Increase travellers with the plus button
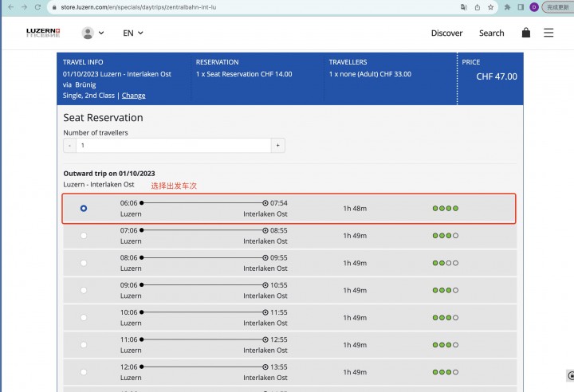The image size is (574, 392). tap(278, 145)
